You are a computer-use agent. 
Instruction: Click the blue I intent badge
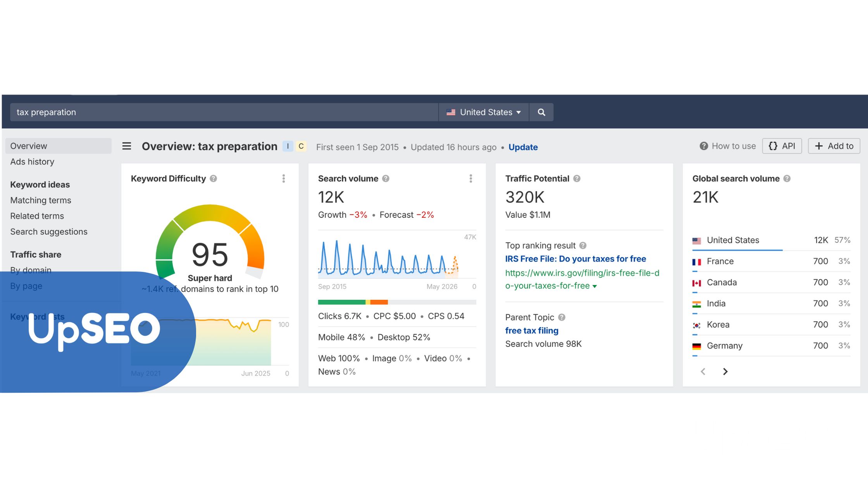[x=288, y=146]
